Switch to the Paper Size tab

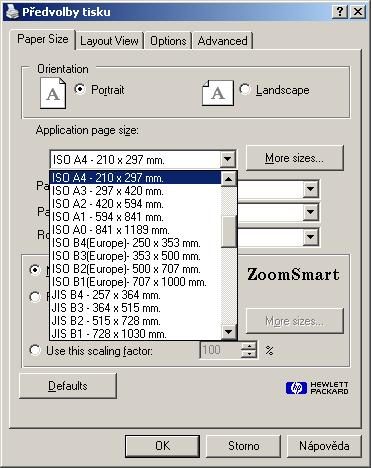click(43, 39)
